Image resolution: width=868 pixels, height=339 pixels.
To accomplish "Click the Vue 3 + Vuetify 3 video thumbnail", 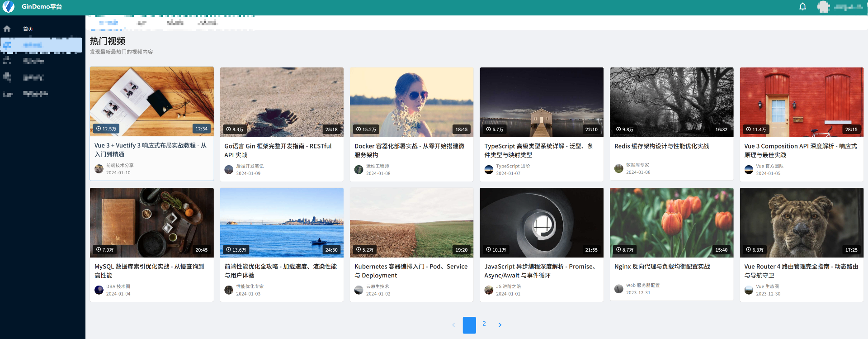I will pos(151,101).
